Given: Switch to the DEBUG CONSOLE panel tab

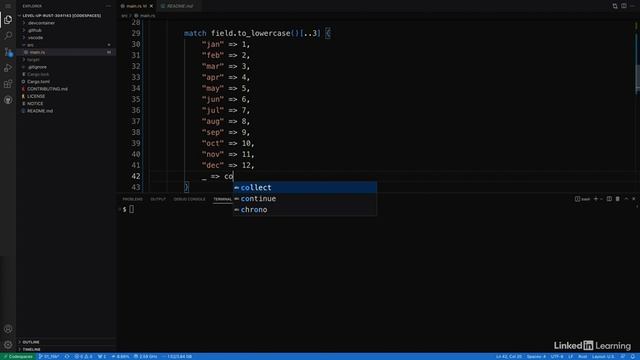Looking at the screenshot, I should (189, 199).
